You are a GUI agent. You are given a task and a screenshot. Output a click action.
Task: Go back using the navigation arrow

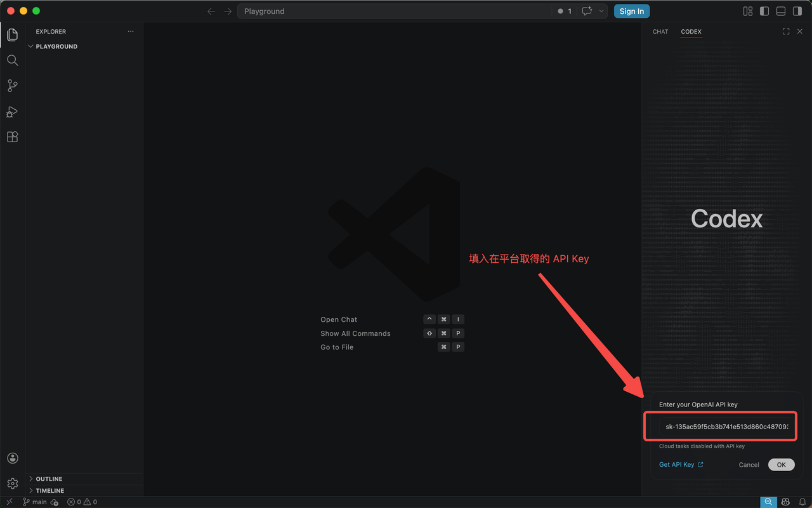[x=211, y=11]
